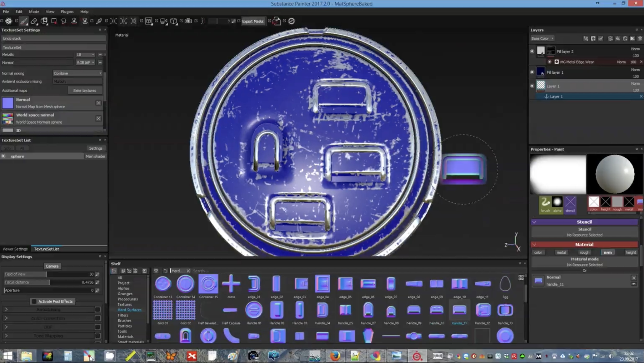Image resolution: width=644 pixels, height=363 pixels.
Task: Switch to the Viewer Settings tab
Action: [x=15, y=249]
